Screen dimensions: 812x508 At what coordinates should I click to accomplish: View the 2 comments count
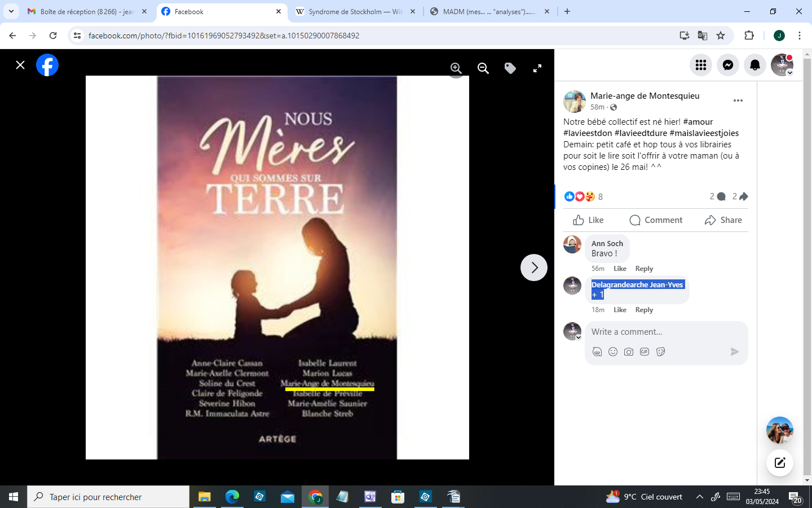click(x=717, y=196)
